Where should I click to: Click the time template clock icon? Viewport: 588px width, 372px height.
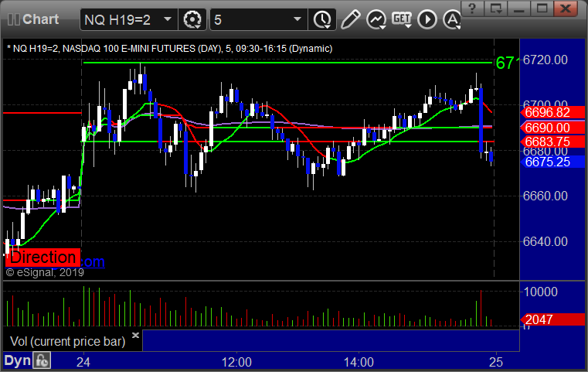[x=322, y=19]
